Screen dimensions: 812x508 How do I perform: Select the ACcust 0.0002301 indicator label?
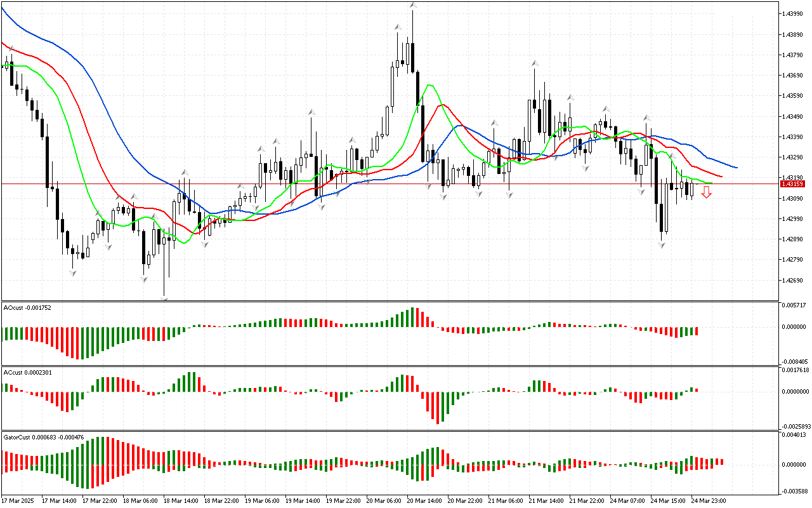[x=27, y=372]
